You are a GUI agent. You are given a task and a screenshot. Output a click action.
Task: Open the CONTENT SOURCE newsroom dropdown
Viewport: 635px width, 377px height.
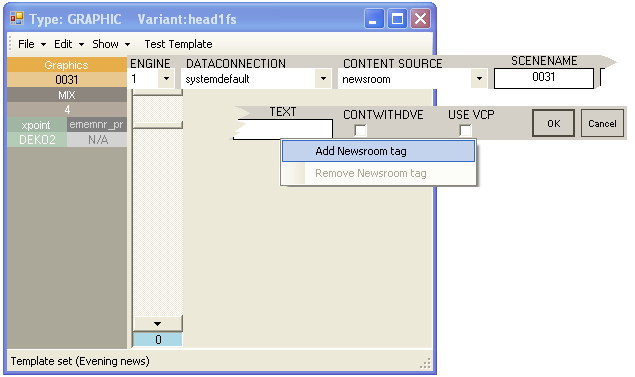(479, 79)
